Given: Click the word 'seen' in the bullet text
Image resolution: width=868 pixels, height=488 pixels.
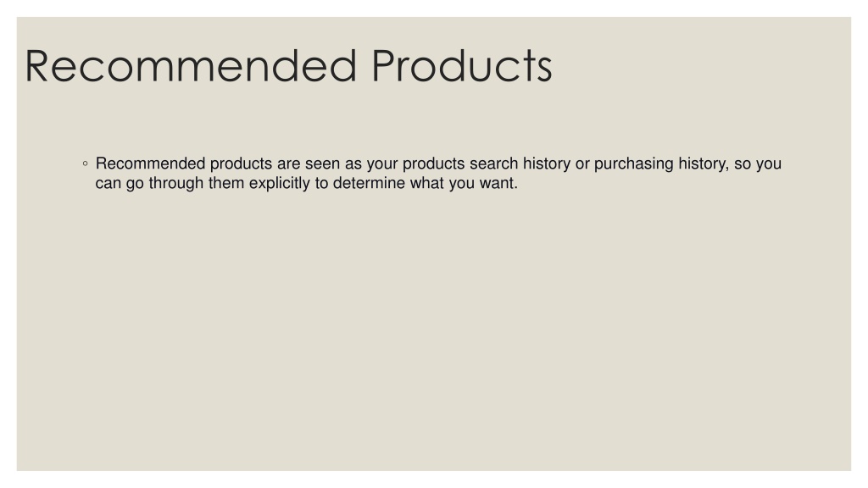Looking at the screenshot, I should 322,164.
